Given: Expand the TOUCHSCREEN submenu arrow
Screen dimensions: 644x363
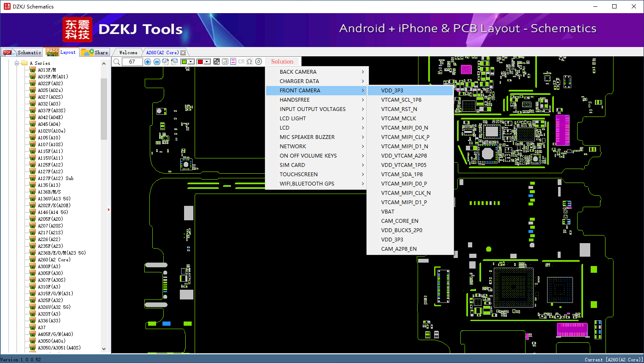Looking at the screenshot, I should pyautogui.click(x=363, y=175).
